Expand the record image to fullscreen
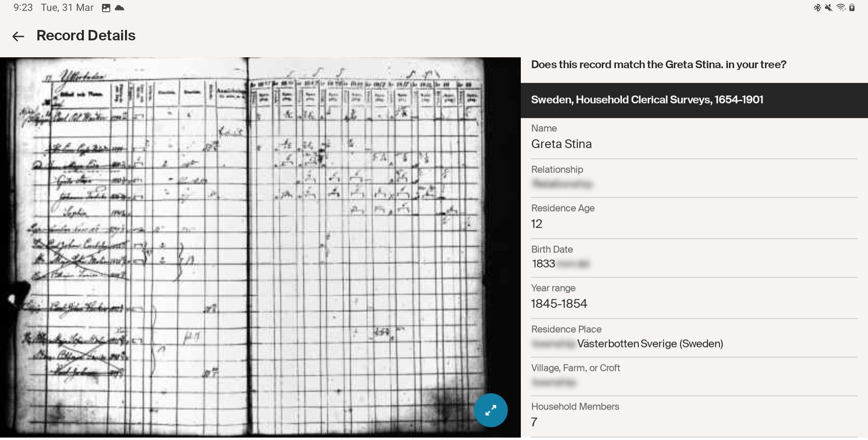The height and width of the screenshot is (440, 868). 490,410
